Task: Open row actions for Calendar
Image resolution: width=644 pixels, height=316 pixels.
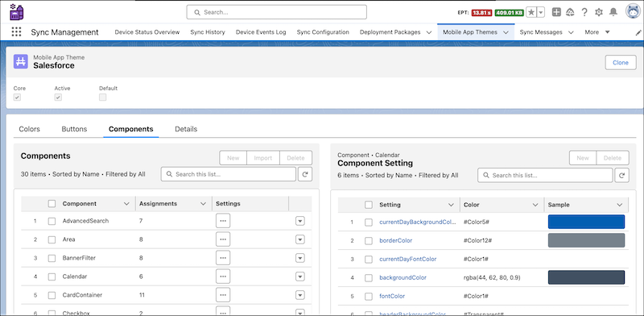Action: tap(299, 277)
